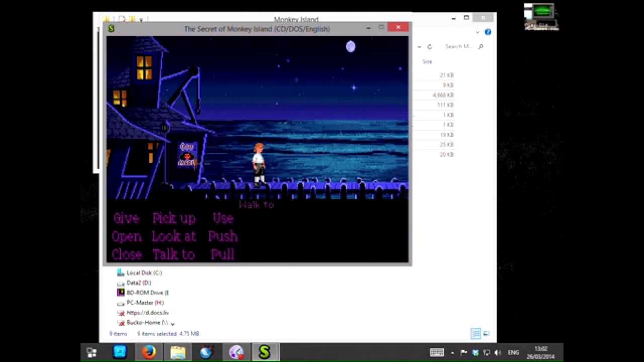Open the blue app on taskbar
644x362 pixels.
pos(120,352)
